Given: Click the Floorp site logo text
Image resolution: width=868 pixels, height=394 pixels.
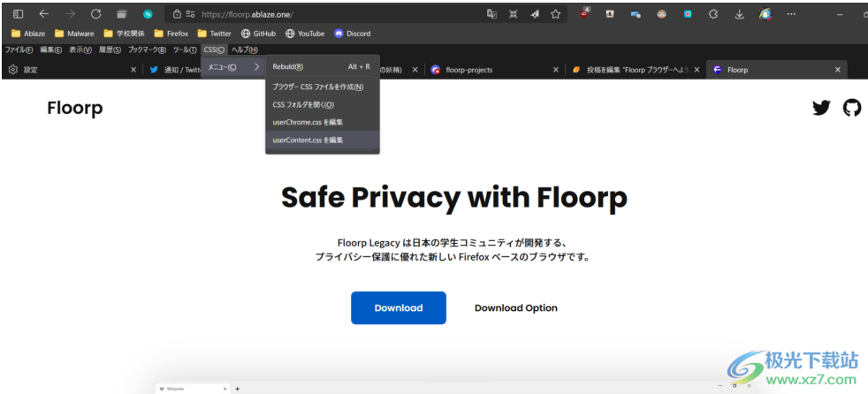Looking at the screenshot, I should [x=75, y=108].
